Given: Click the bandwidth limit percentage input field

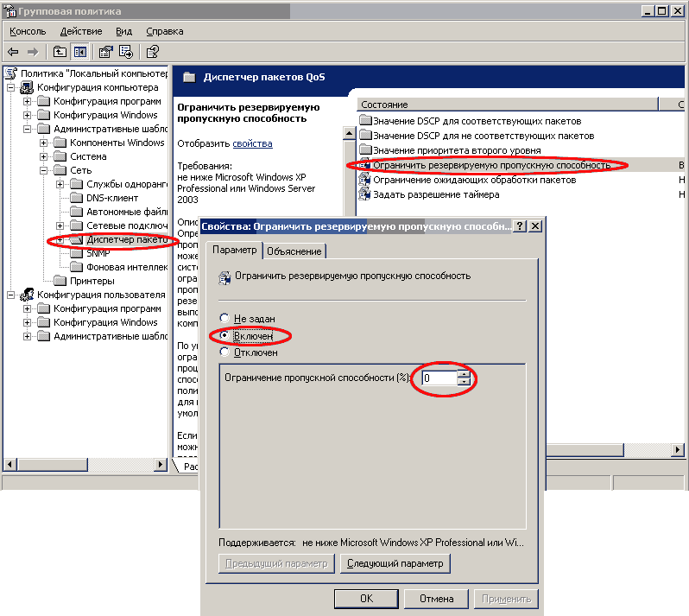Looking at the screenshot, I should [439, 378].
